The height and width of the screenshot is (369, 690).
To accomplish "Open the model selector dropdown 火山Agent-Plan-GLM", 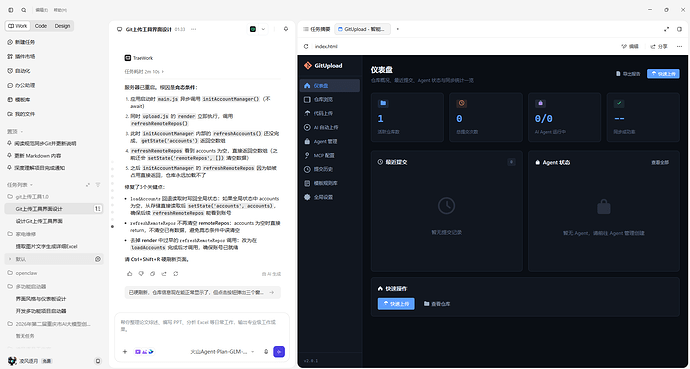I will coord(222,352).
